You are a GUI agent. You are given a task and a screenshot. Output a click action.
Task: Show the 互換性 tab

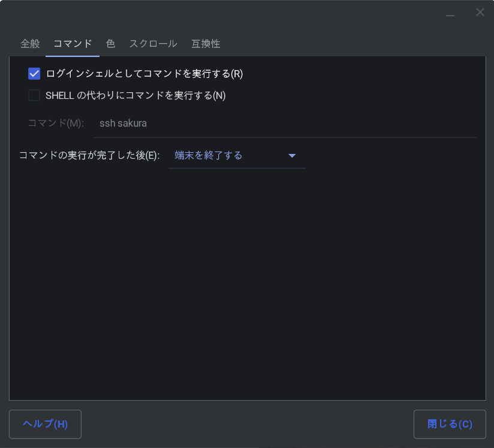click(206, 44)
